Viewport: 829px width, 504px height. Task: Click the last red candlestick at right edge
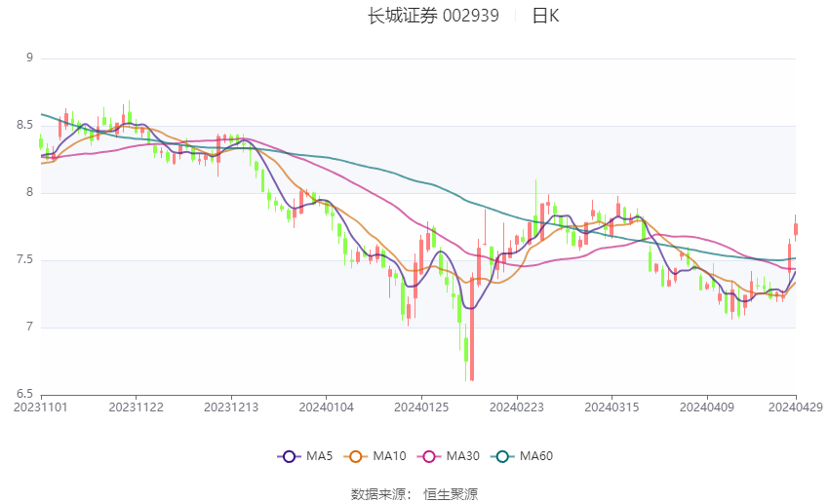coord(796,229)
